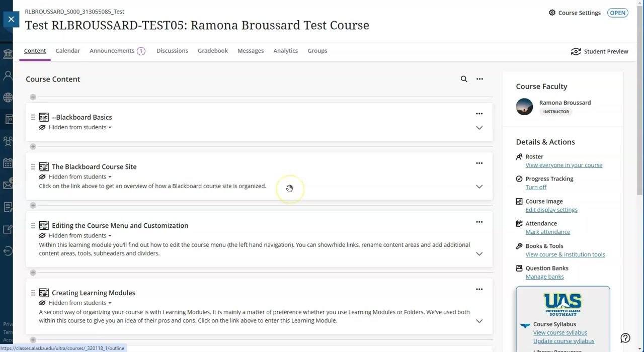Click the OPEN course status badge

[x=617, y=13]
